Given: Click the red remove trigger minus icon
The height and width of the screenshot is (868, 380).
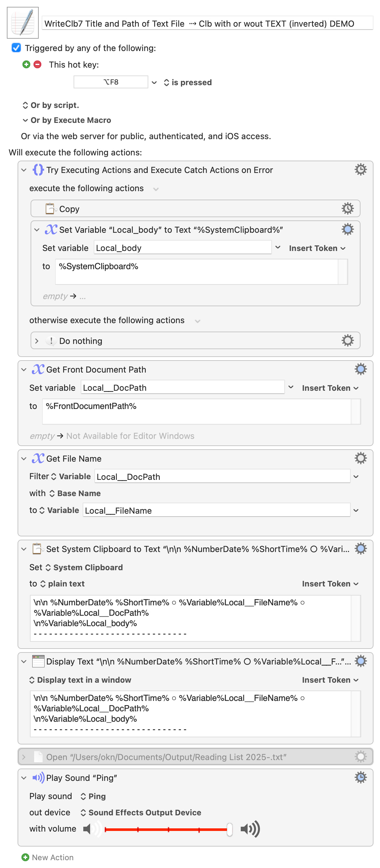Looking at the screenshot, I should coord(37,64).
